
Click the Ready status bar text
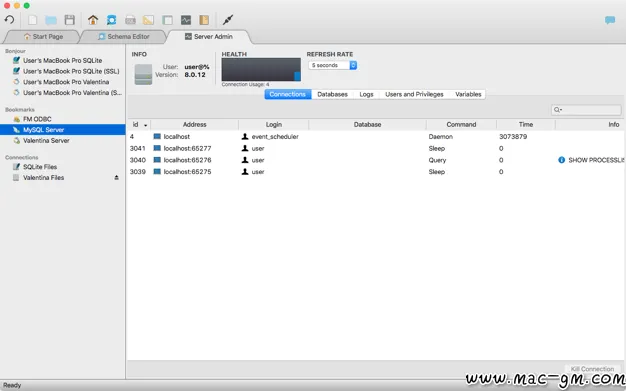(x=12, y=385)
